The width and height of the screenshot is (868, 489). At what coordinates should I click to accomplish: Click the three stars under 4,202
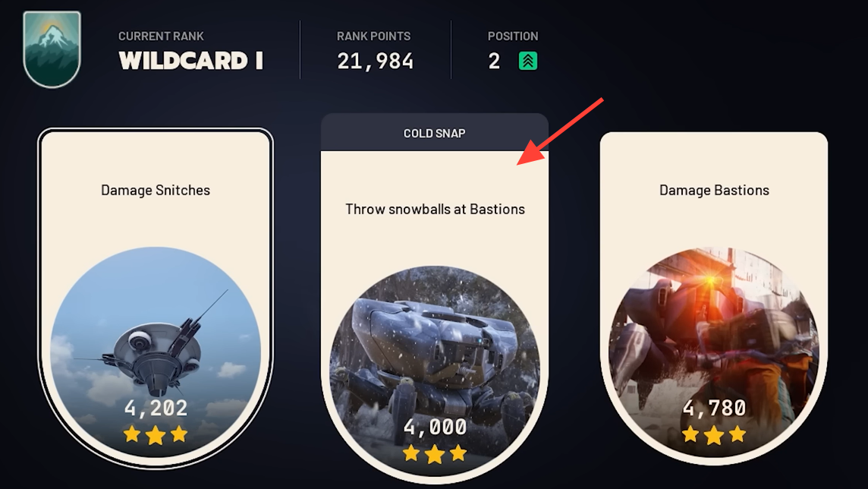click(156, 435)
